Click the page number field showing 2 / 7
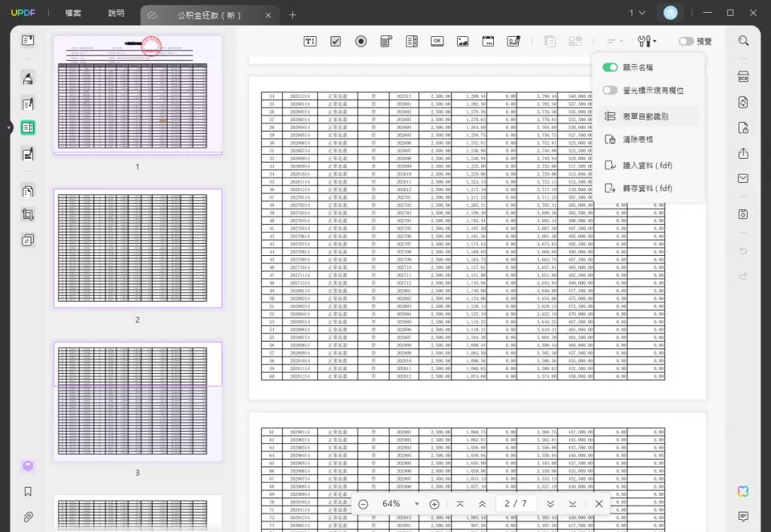This screenshot has height=532, width=771. pyautogui.click(x=516, y=503)
